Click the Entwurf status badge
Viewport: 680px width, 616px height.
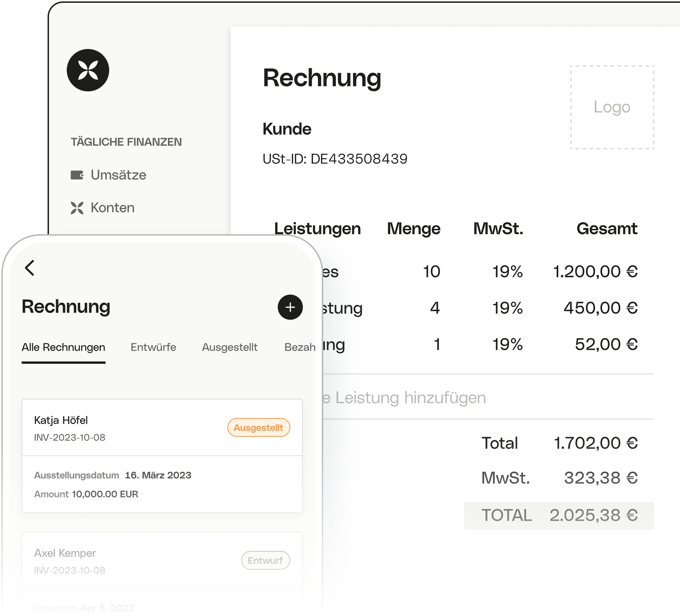pos(265,560)
